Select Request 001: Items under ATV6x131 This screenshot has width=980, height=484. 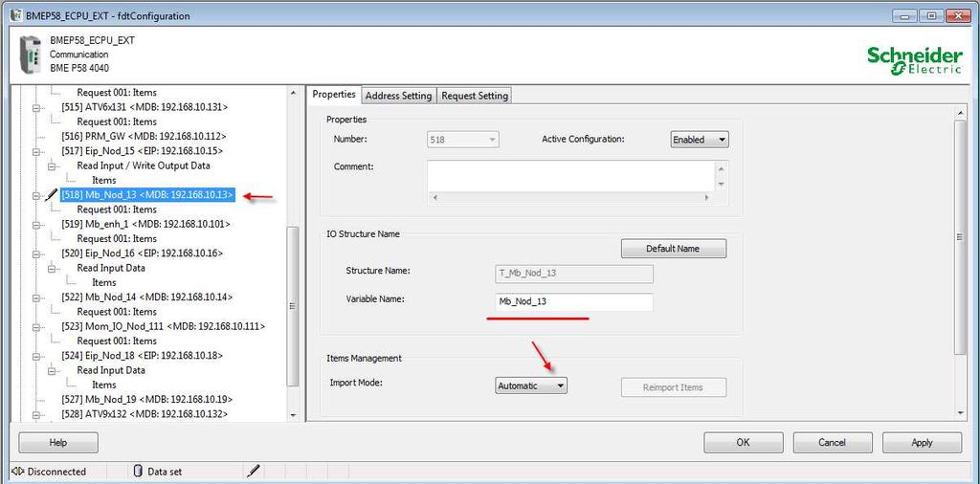[116, 121]
